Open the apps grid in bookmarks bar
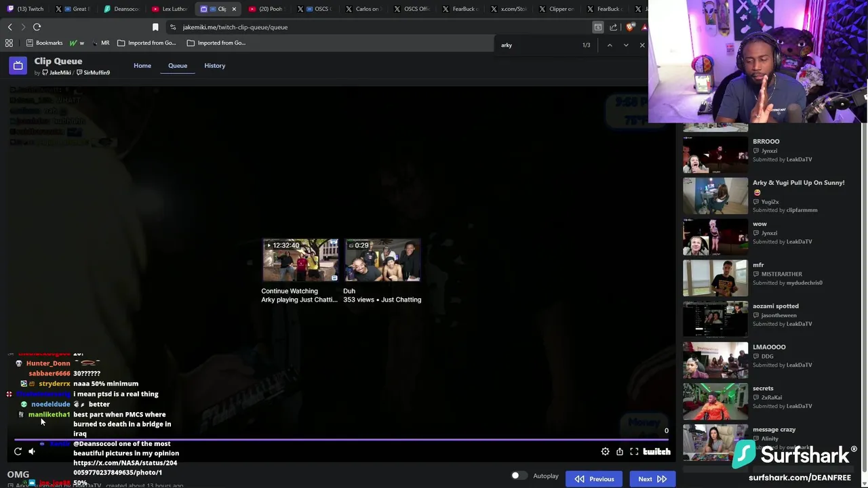 point(9,43)
